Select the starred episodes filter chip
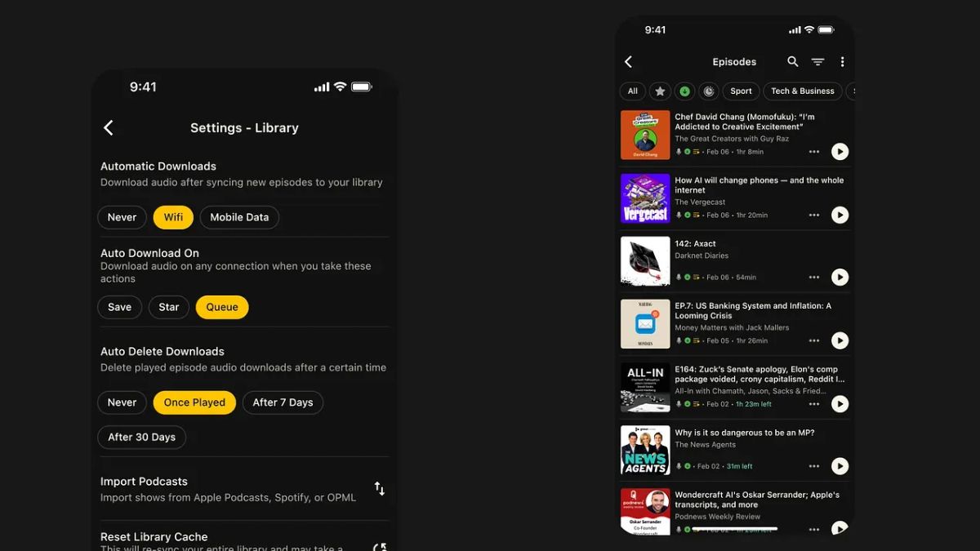This screenshot has height=551, width=980. click(x=659, y=91)
